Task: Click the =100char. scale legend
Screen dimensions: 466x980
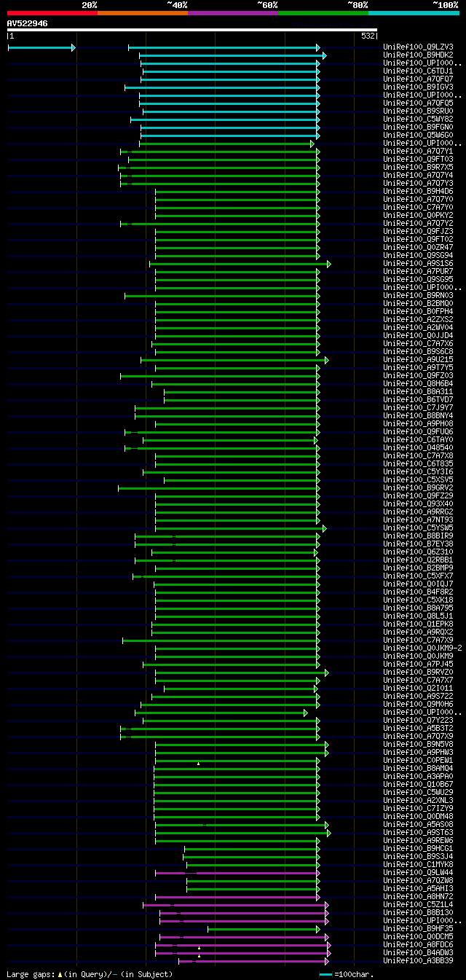Action: pos(355,974)
